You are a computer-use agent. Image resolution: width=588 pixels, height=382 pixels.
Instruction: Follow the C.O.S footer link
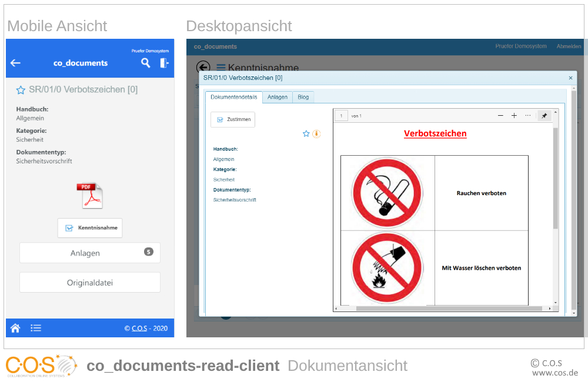coord(139,329)
